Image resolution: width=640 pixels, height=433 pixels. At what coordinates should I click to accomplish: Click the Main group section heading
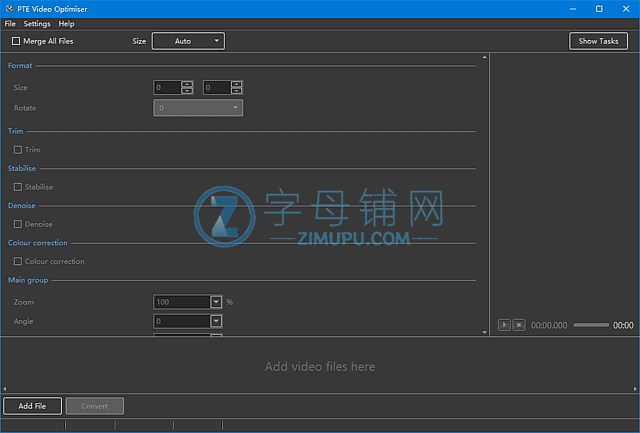click(28, 280)
